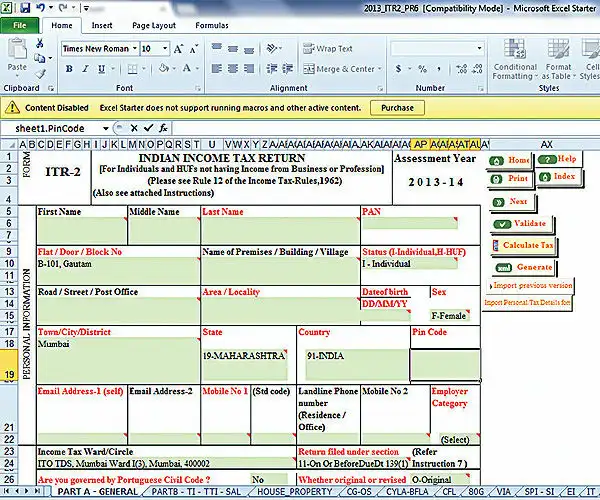Screen dimensions: 600x500
Task: Center text horizontally icon
Action: [x=233, y=68]
